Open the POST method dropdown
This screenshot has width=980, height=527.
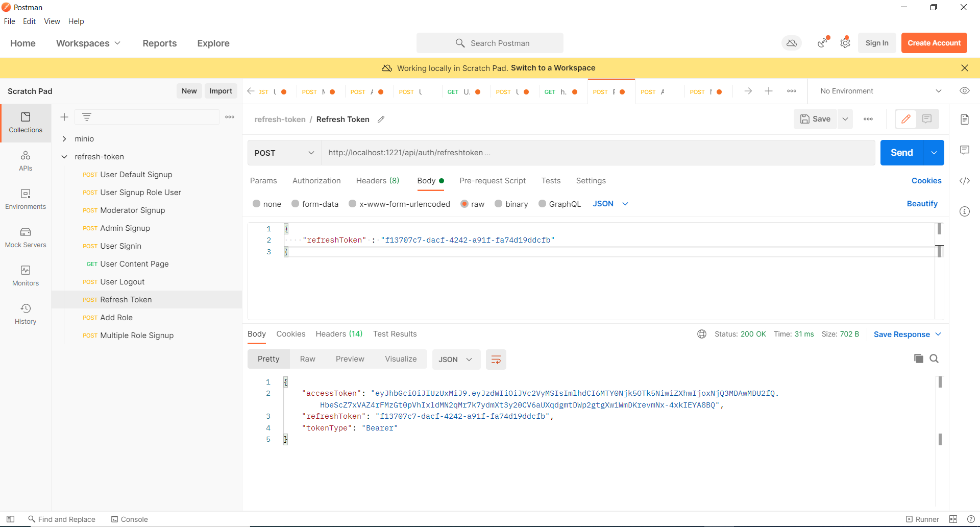pyautogui.click(x=284, y=153)
